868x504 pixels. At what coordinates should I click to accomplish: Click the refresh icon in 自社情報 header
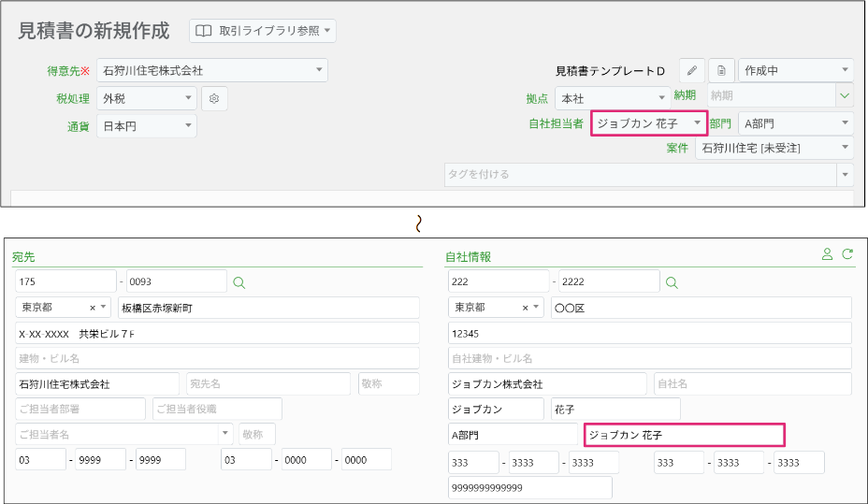(847, 254)
